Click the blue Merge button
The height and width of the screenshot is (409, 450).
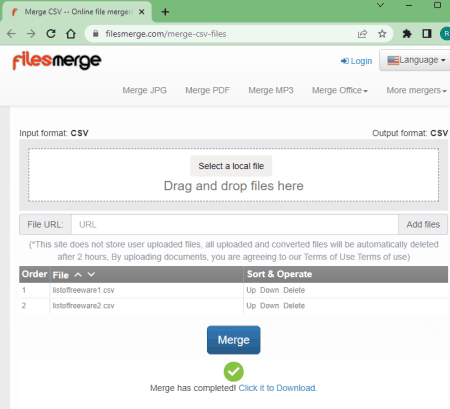[233, 340]
